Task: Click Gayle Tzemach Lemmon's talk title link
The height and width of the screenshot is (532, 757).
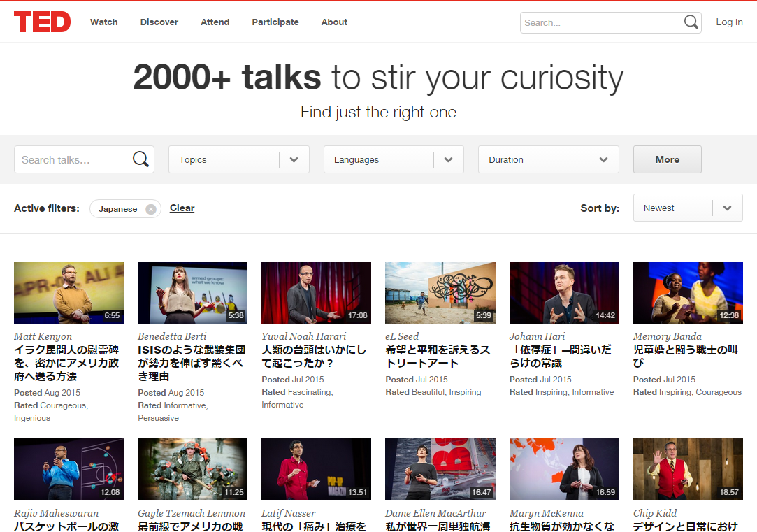Action: [x=190, y=526]
